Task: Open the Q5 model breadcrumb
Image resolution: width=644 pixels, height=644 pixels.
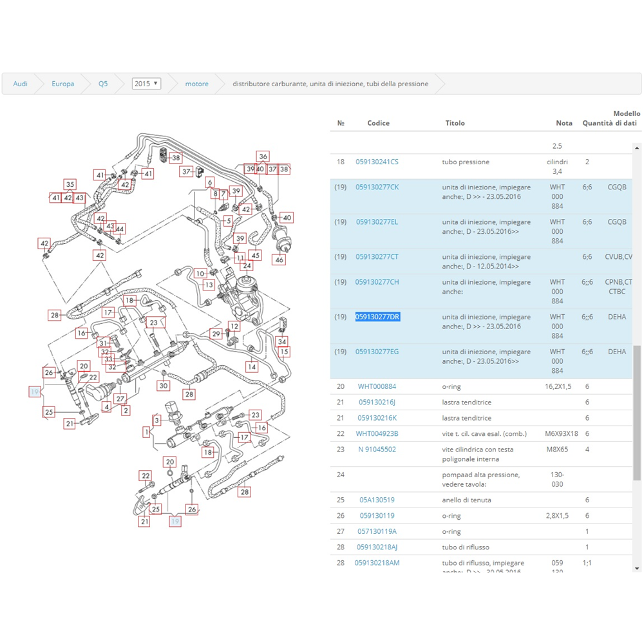Action: click(x=102, y=84)
